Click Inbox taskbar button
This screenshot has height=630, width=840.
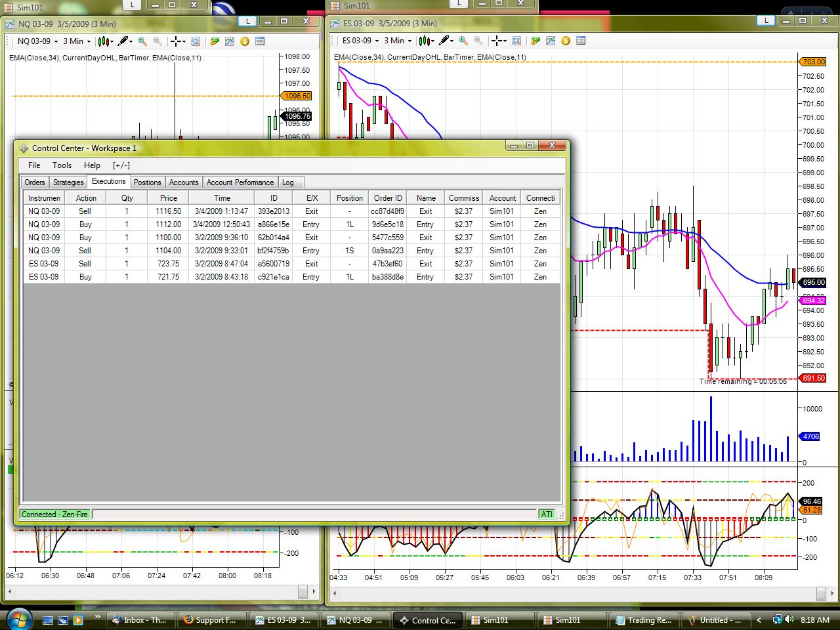(140, 619)
